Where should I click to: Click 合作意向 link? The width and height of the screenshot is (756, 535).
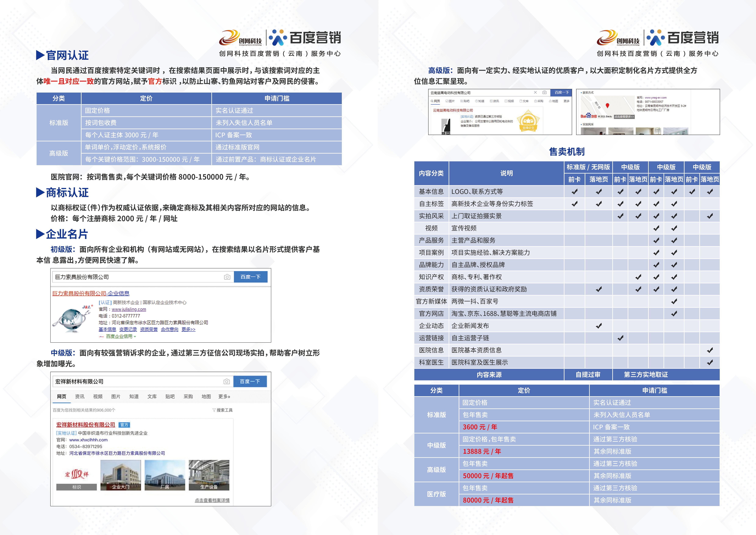170,329
